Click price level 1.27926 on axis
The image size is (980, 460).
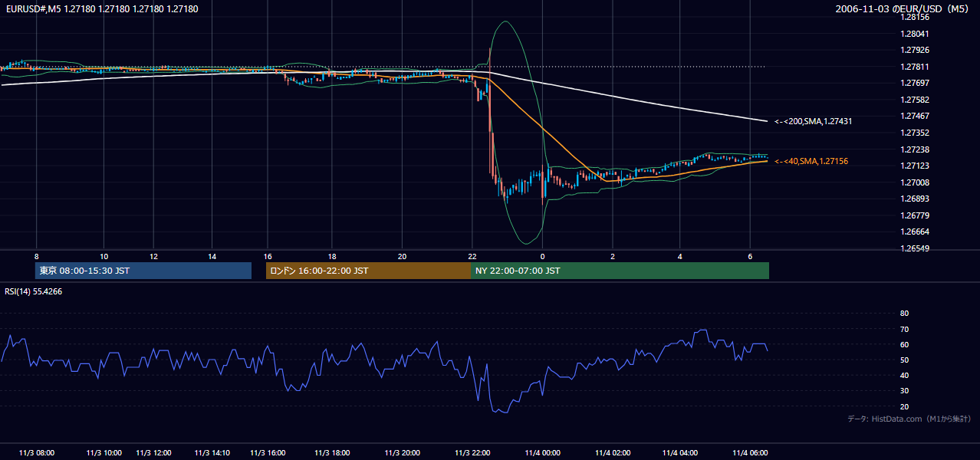point(915,50)
